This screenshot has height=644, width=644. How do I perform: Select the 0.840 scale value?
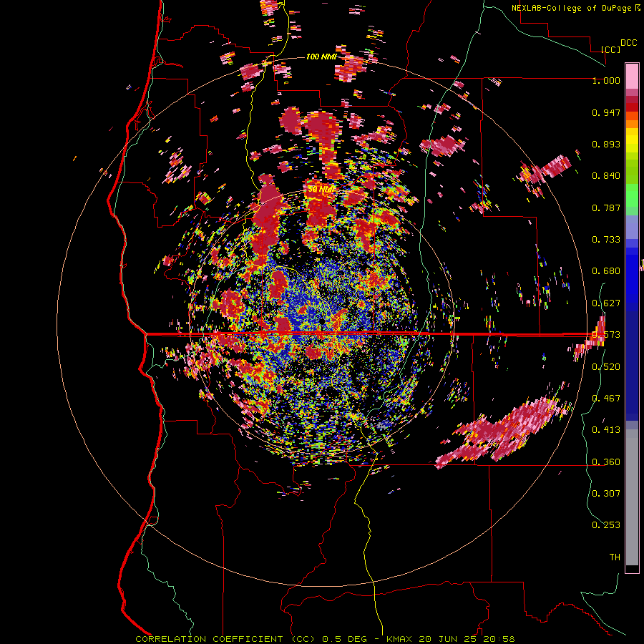click(x=606, y=176)
